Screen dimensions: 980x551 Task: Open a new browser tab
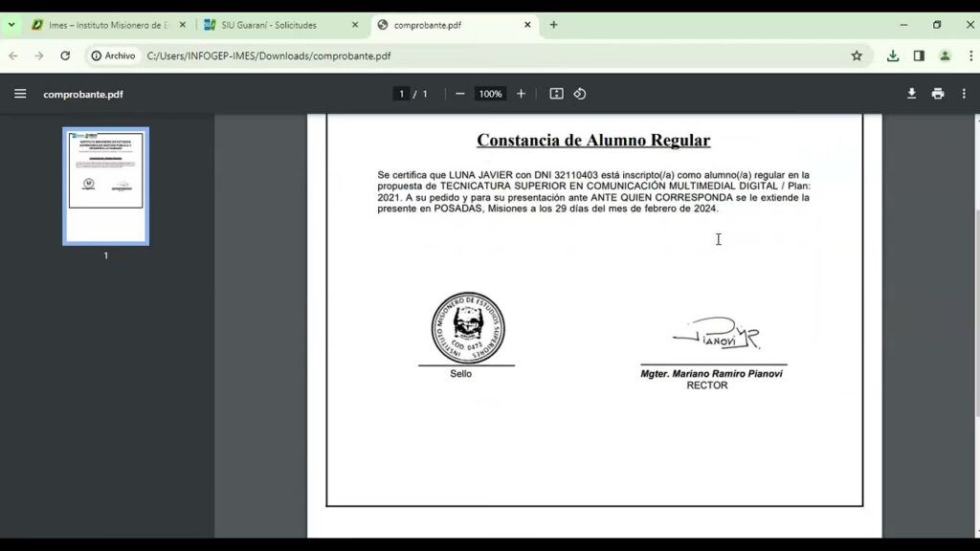coord(553,25)
